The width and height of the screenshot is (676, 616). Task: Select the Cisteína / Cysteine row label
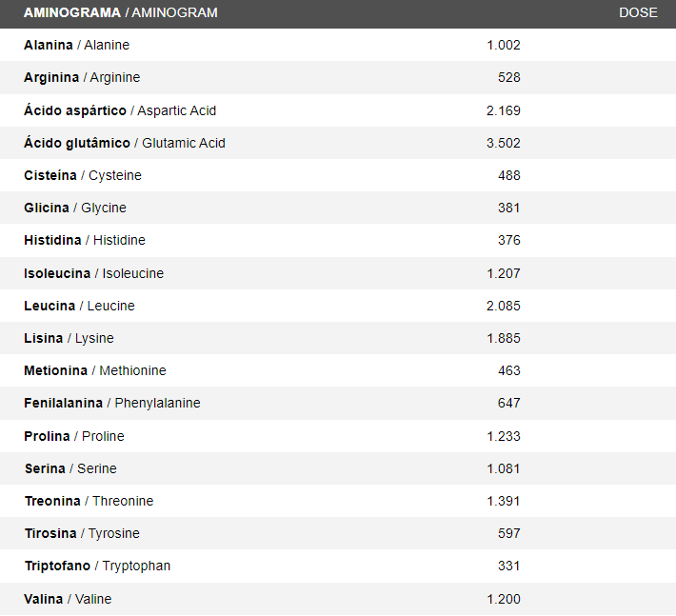pos(83,175)
